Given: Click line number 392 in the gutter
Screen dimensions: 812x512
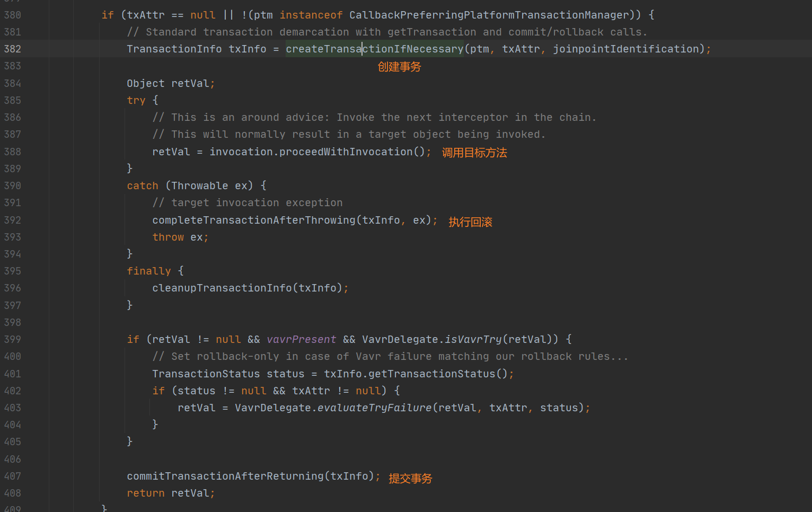Looking at the screenshot, I should (13, 220).
